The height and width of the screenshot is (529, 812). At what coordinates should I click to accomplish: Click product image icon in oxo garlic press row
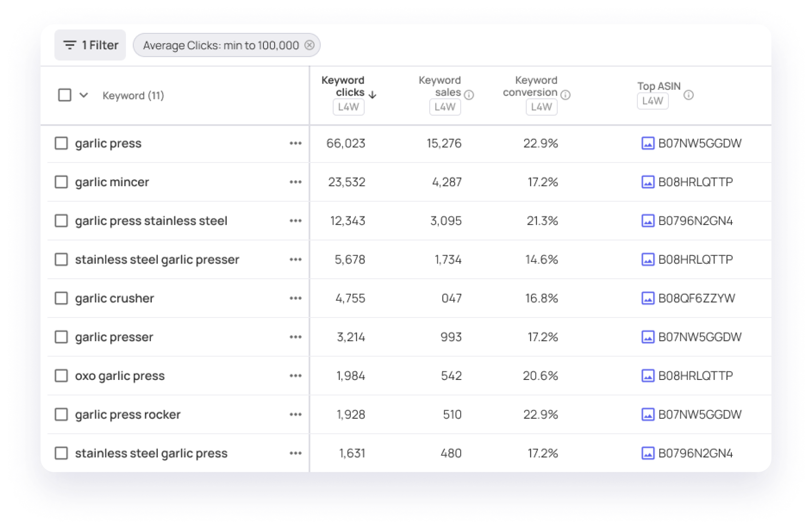pos(648,376)
